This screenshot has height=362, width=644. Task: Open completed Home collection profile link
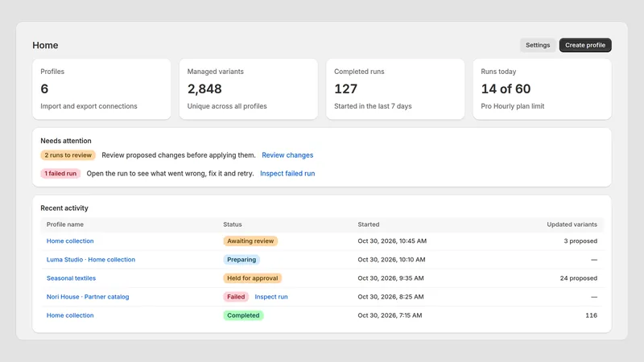(x=70, y=315)
